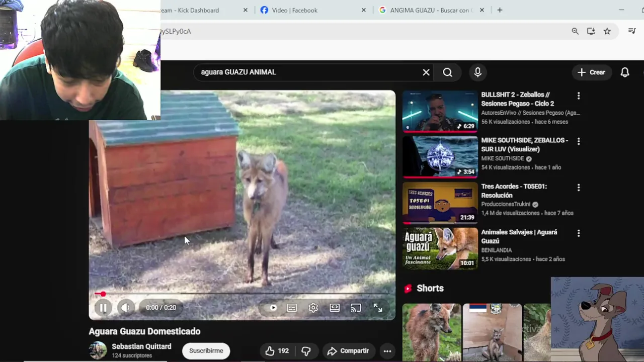
Task: Close the Kick Dashboard tab
Action: coord(246,10)
